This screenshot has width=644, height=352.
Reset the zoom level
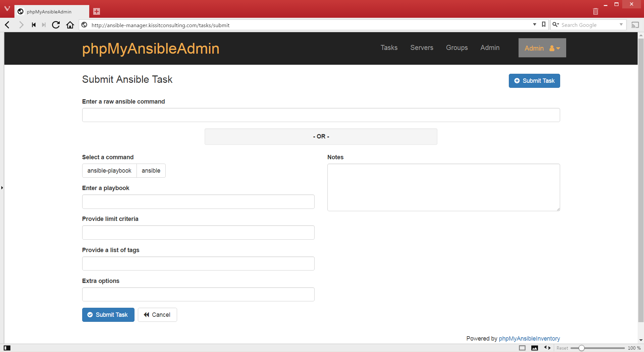point(562,348)
